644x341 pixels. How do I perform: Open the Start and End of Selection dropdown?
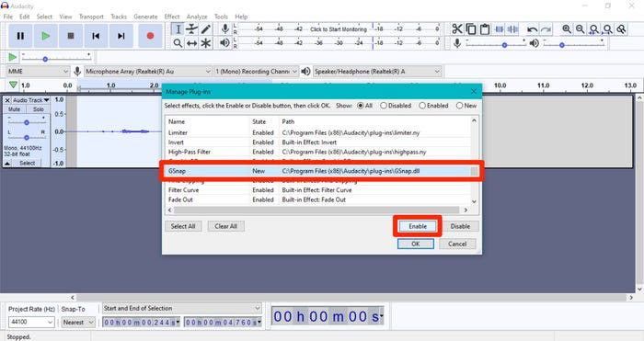pos(181,308)
